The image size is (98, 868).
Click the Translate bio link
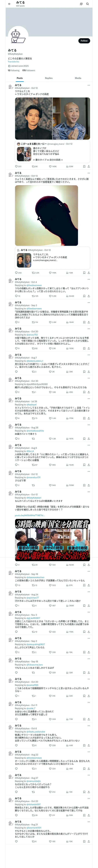point(14,62)
